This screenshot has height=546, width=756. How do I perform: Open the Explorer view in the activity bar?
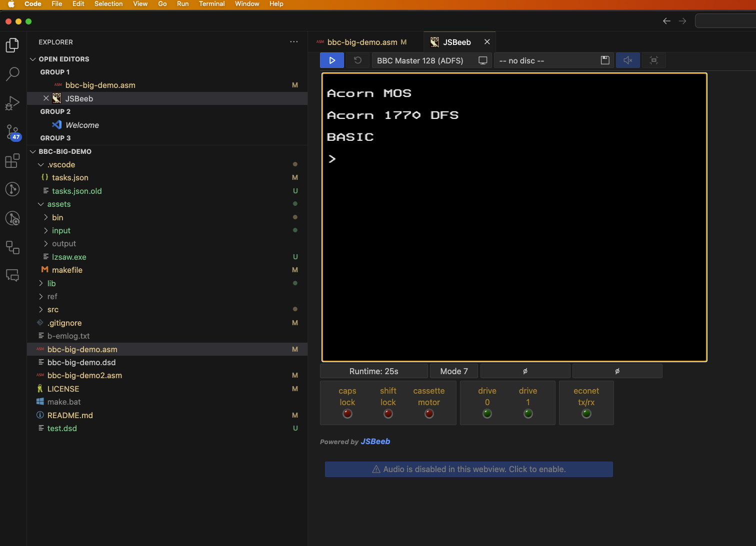[12, 45]
